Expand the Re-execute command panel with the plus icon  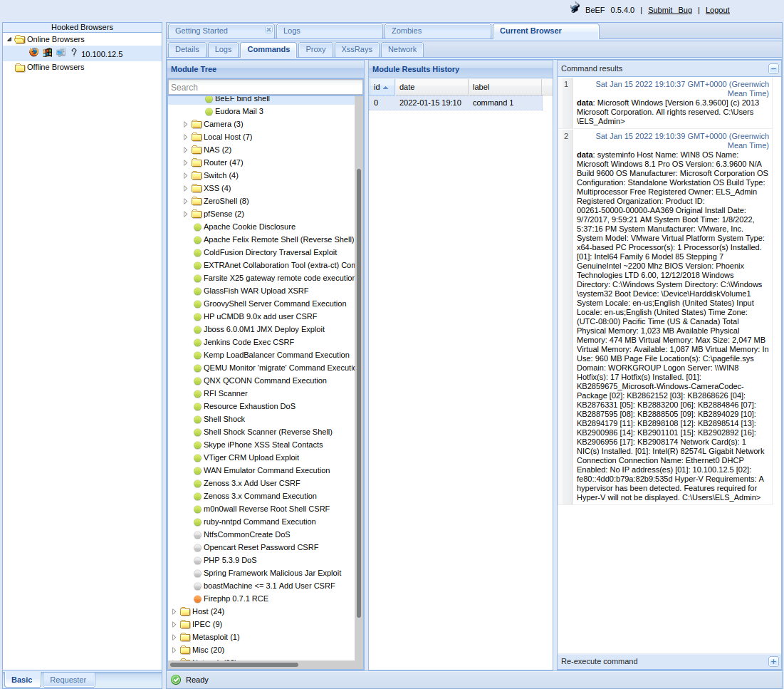[773, 661]
